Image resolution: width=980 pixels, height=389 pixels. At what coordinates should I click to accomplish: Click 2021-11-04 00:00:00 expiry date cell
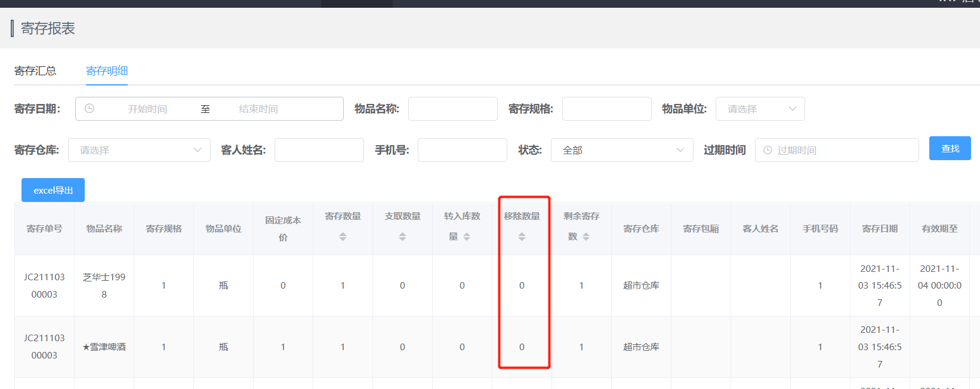click(939, 286)
